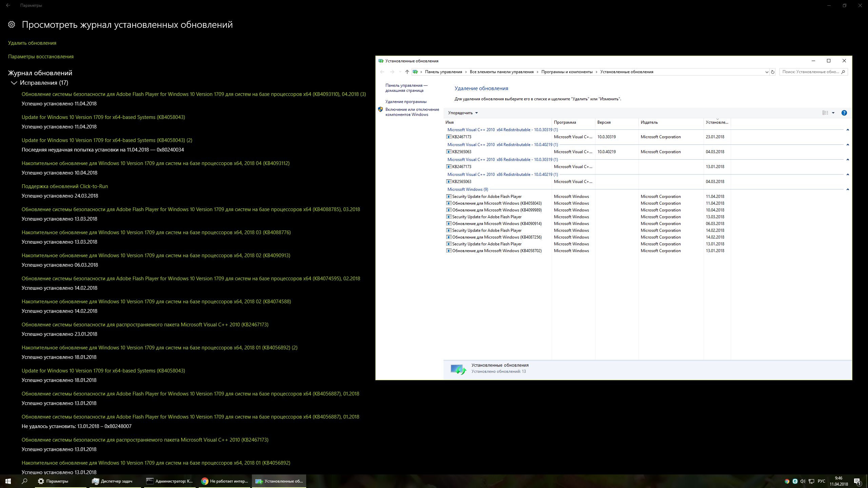This screenshot has width=868, height=488.
Task: Refresh the Installed Updates address bar
Action: point(773,72)
